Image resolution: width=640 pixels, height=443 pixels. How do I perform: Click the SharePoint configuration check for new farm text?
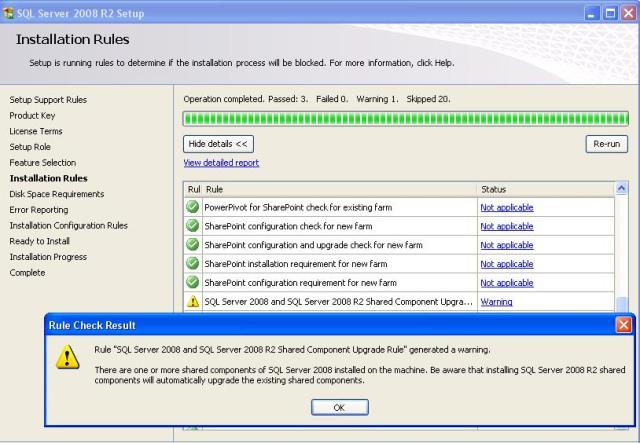point(288,226)
